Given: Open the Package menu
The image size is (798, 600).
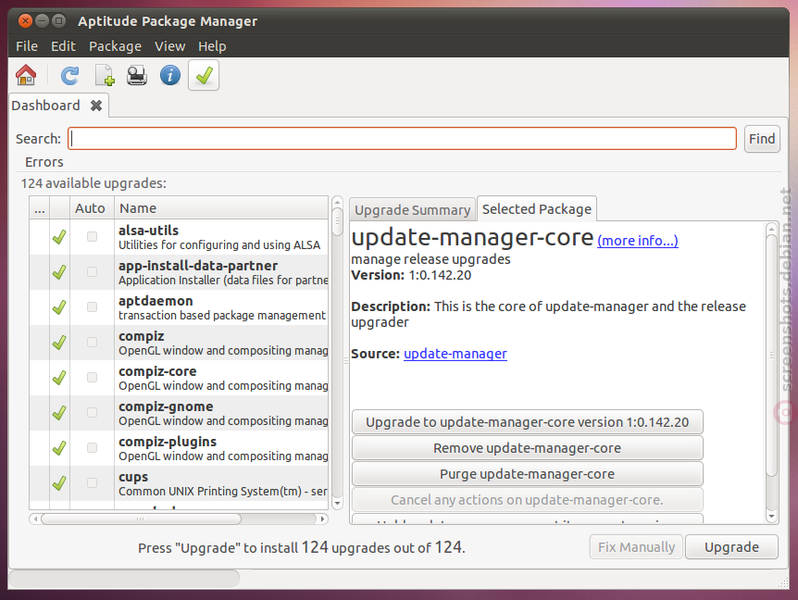Looking at the screenshot, I should (x=115, y=46).
